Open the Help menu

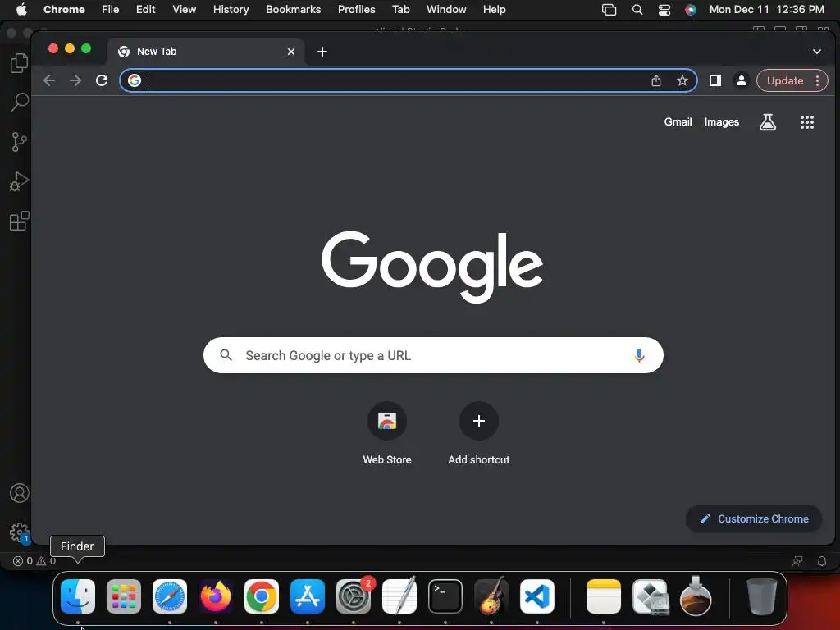point(494,10)
